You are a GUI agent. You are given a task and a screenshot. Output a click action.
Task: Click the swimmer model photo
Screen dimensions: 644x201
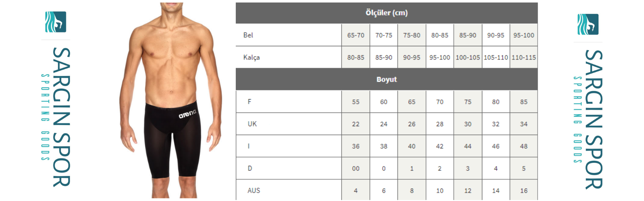[x=171, y=100]
